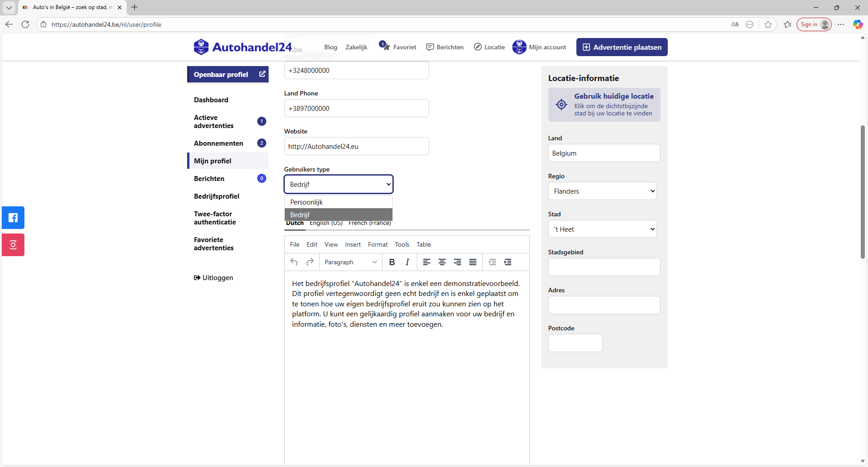The image size is (868, 467).
Task: Click the undo arrow in editor
Action: pos(294,262)
